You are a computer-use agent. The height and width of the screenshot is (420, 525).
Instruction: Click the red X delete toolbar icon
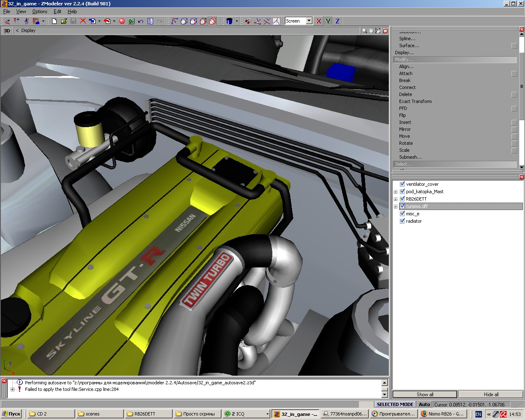click(83, 21)
